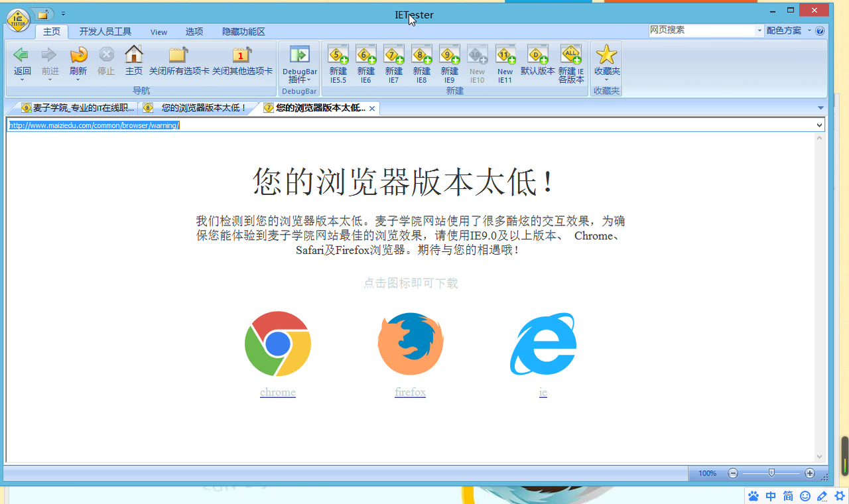Viewport: 849px width, 504px height.
Task: Open the 隐藏功能区 ribbon tab
Action: pyautogui.click(x=243, y=32)
